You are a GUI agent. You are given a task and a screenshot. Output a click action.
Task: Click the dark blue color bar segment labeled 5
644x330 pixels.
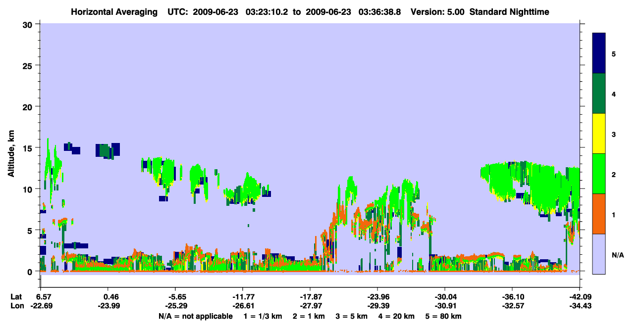(x=599, y=53)
